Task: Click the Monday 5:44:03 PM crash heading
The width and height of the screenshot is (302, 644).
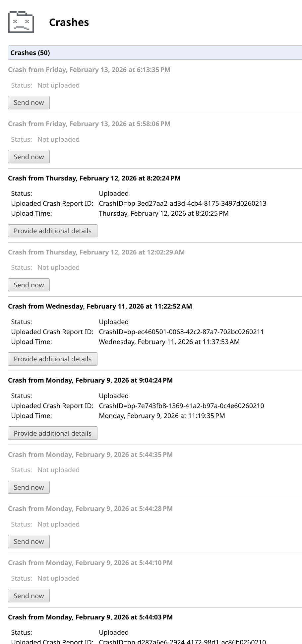Action: (x=90, y=617)
